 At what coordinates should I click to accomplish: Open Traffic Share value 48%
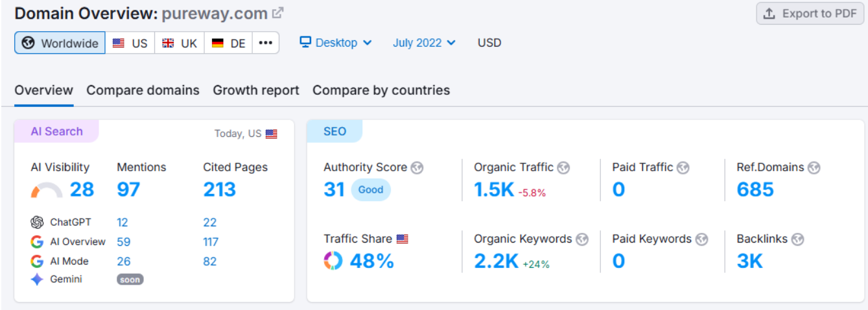click(x=372, y=261)
